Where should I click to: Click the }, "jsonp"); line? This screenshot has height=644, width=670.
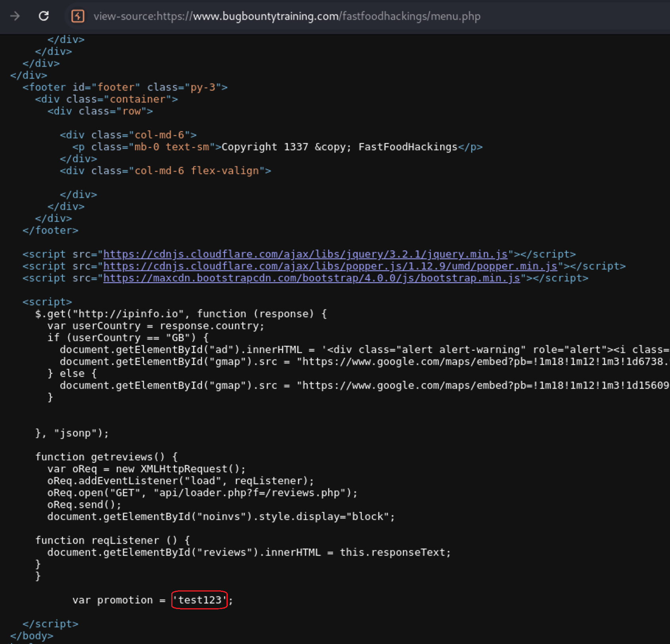tap(72, 433)
